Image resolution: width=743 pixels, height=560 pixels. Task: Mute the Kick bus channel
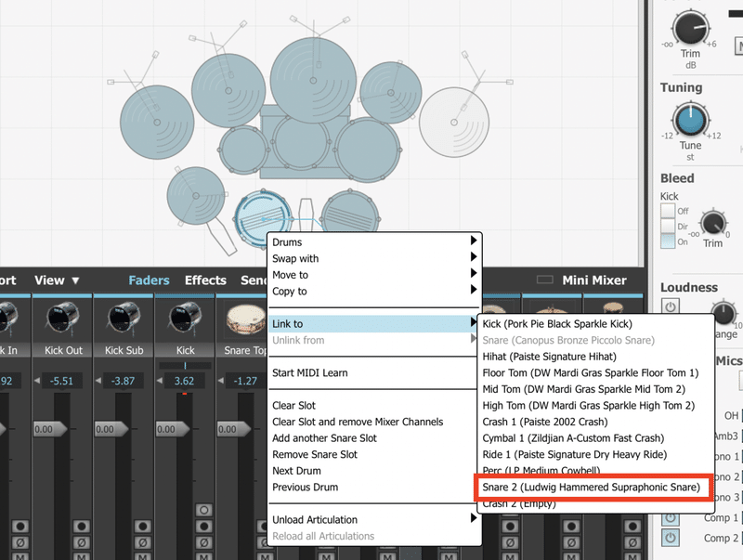pos(203,556)
